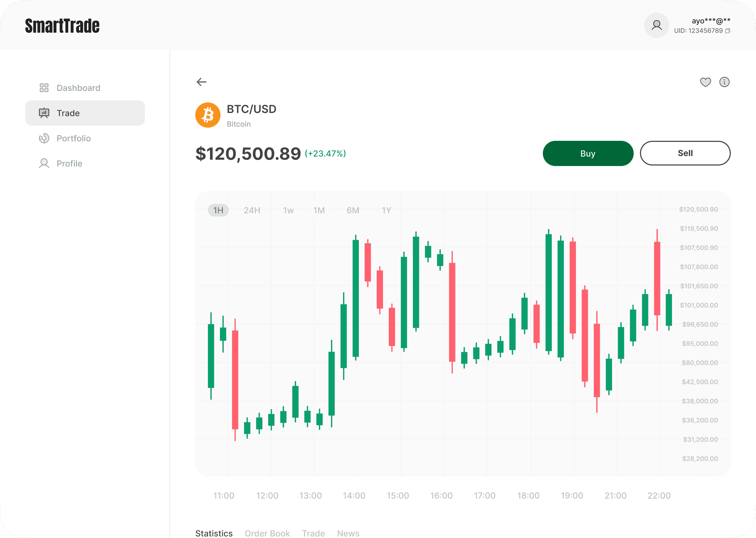Click the Portfolio pie chart icon

point(44,138)
